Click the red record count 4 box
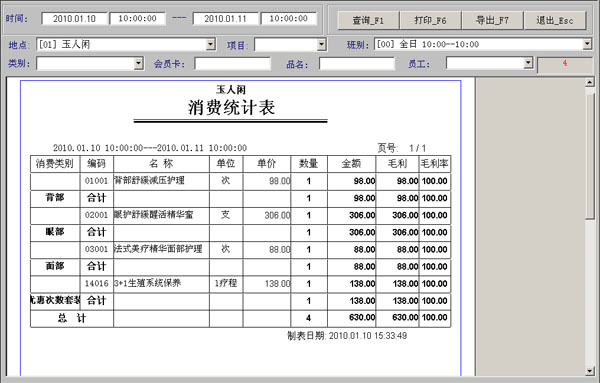This screenshot has width=600, height=383. pyautogui.click(x=565, y=64)
